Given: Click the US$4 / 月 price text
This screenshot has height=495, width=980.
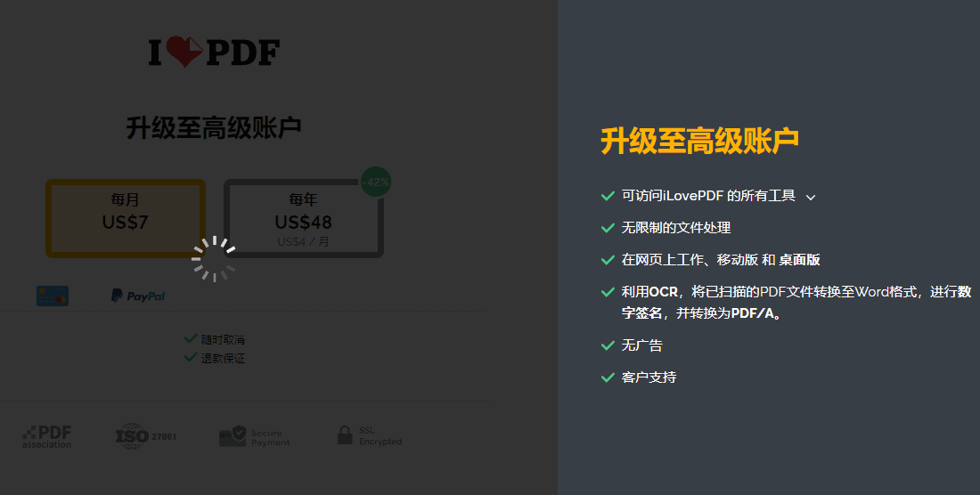Looking at the screenshot, I should (x=303, y=241).
